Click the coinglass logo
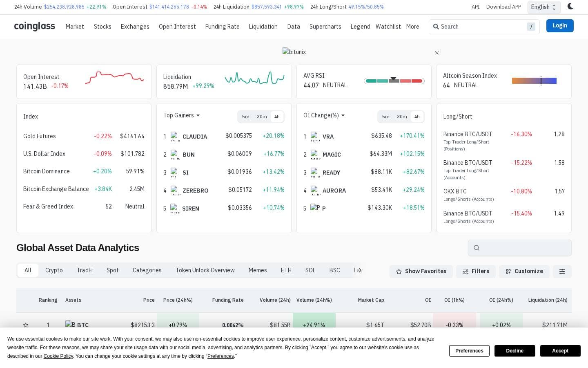588x368 pixels. coord(35,27)
